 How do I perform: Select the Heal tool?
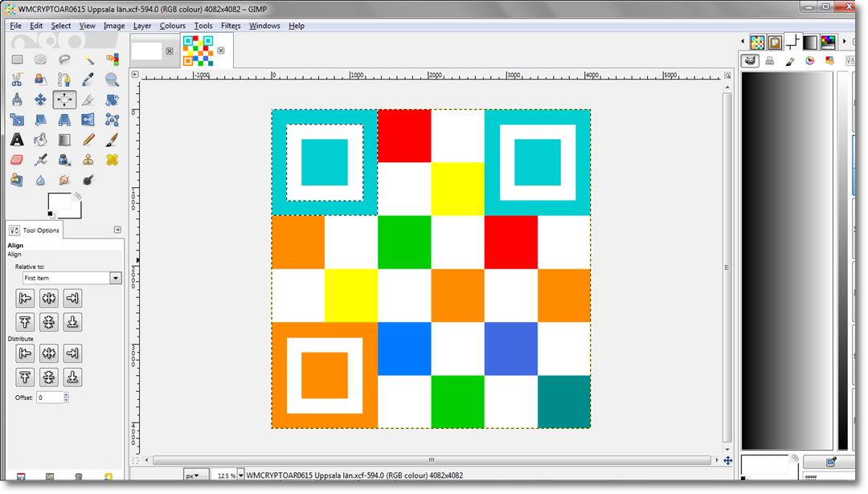[112, 160]
